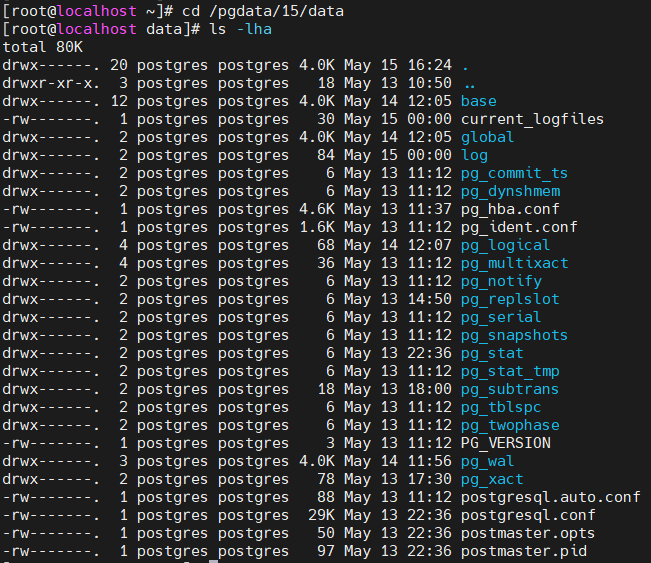Click the pg_replslot directory name

tap(510, 299)
